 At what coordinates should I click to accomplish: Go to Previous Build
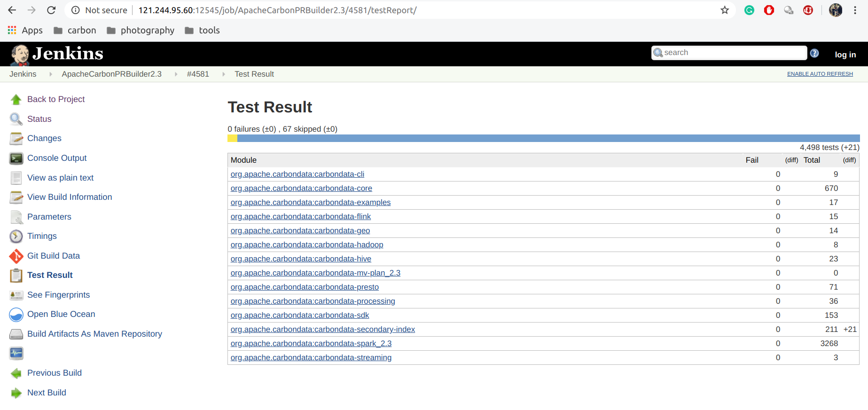(55, 373)
